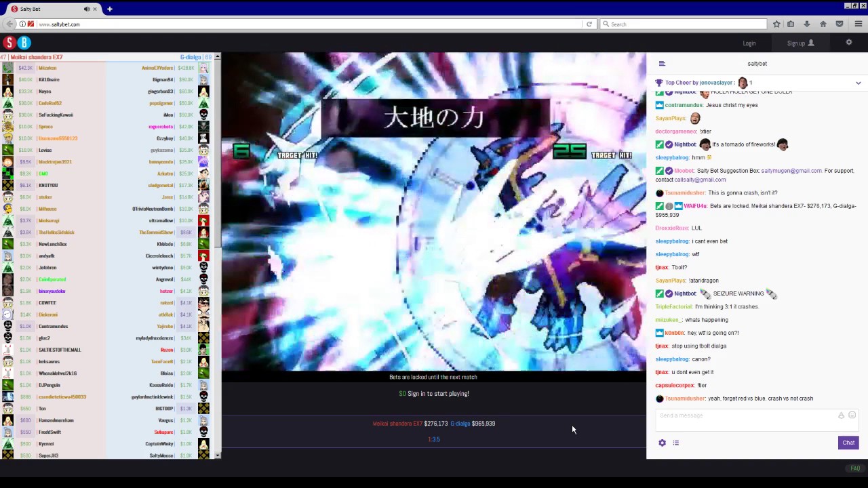The image size is (868, 488).
Task: Click the $965,939 blue total
Action: [x=484, y=424]
